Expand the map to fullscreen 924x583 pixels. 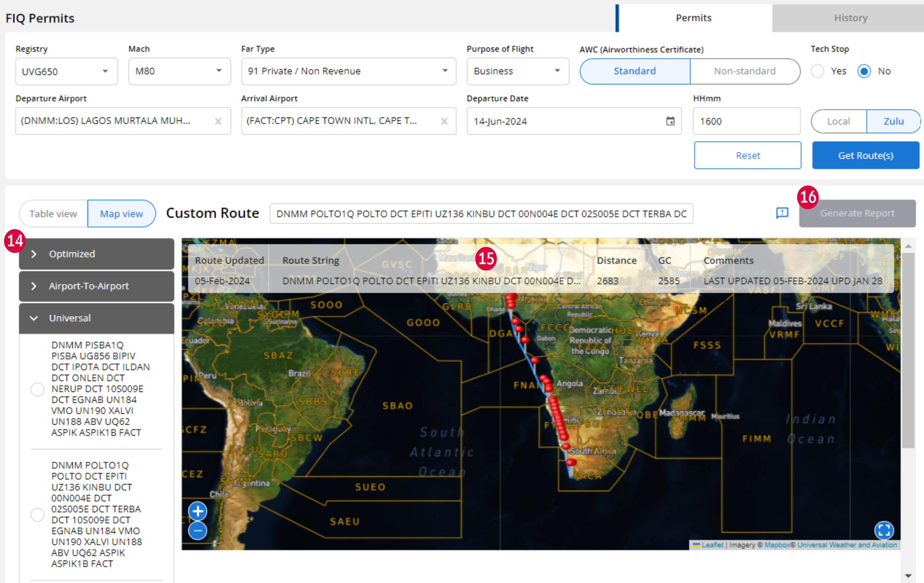pyautogui.click(x=885, y=531)
